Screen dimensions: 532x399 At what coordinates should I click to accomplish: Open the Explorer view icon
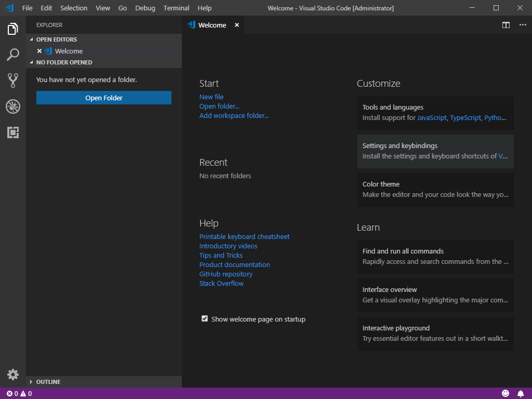tap(12, 29)
